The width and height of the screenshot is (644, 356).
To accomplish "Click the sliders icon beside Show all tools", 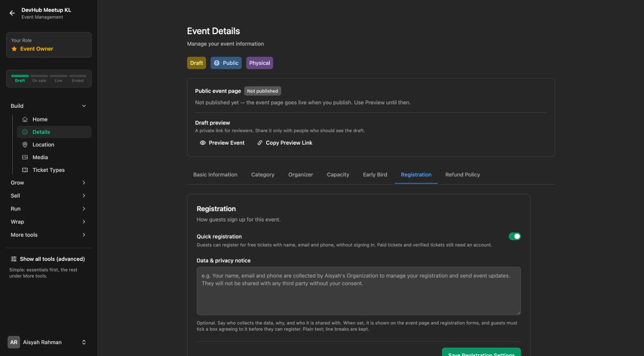I will [x=14, y=259].
